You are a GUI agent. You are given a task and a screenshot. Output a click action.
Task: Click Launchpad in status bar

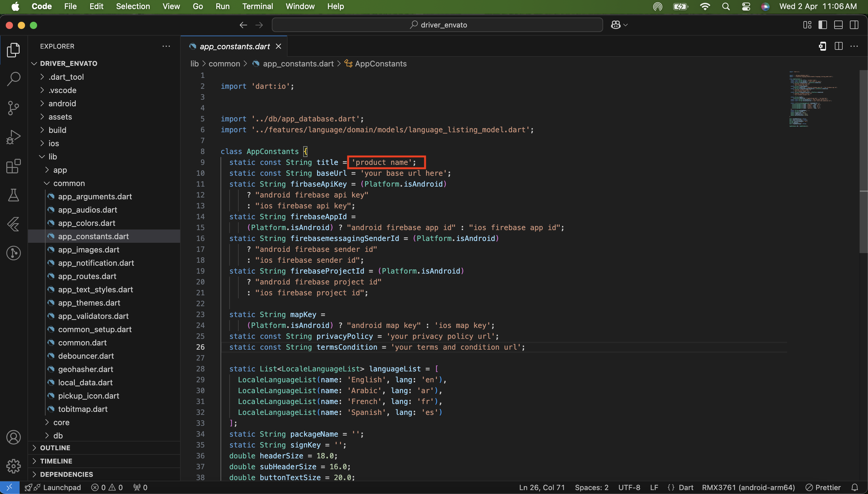coord(53,488)
